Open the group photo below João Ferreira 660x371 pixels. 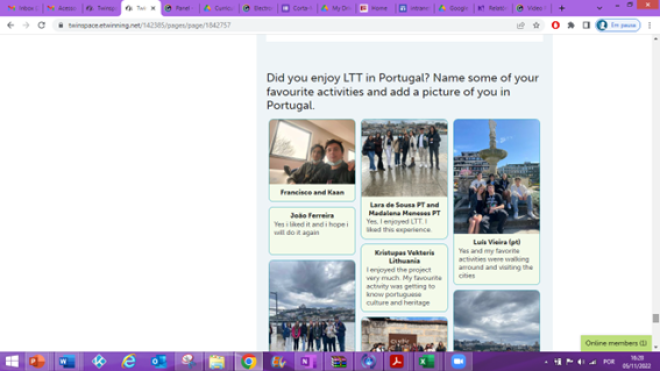pyautogui.click(x=312, y=306)
